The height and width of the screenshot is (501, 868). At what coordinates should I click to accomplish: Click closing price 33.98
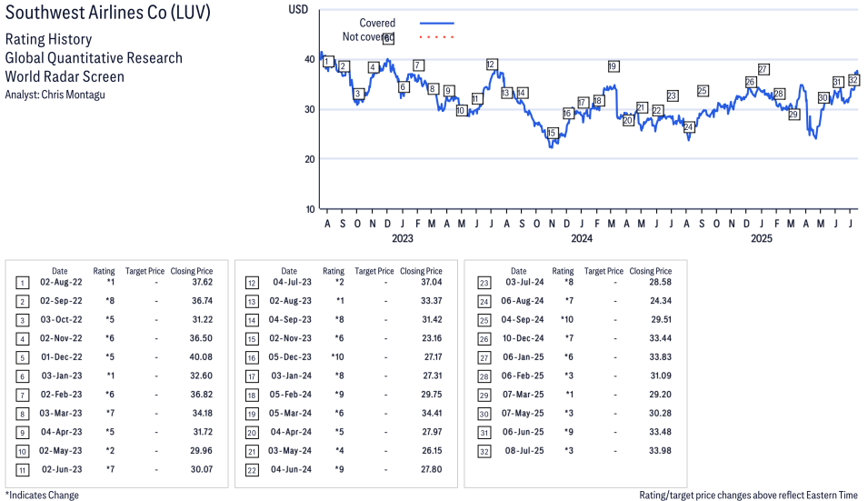coord(661,451)
